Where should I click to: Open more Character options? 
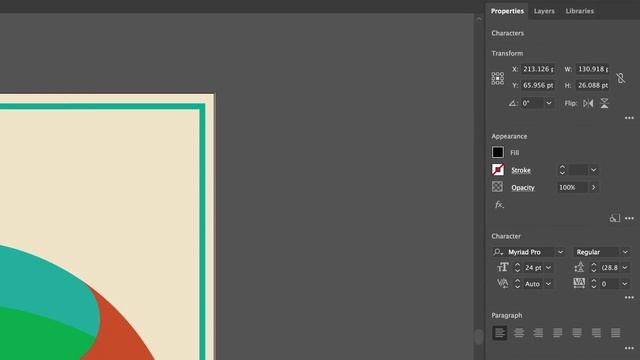click(x=629, y=298)
